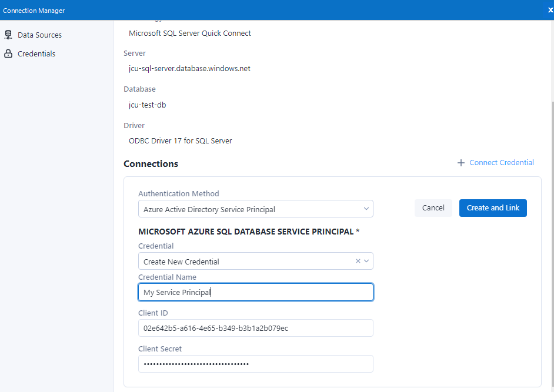Click the server address jcu-sql-server.database.windows.net
Viewport: 554px width, 392px height.
point(189,69)
